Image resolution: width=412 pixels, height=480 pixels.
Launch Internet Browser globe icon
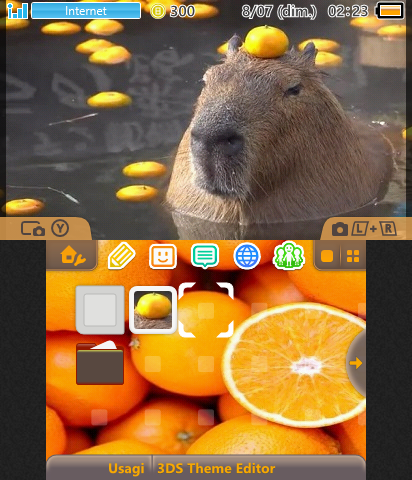pyautogui.click(x=247, y=256)
